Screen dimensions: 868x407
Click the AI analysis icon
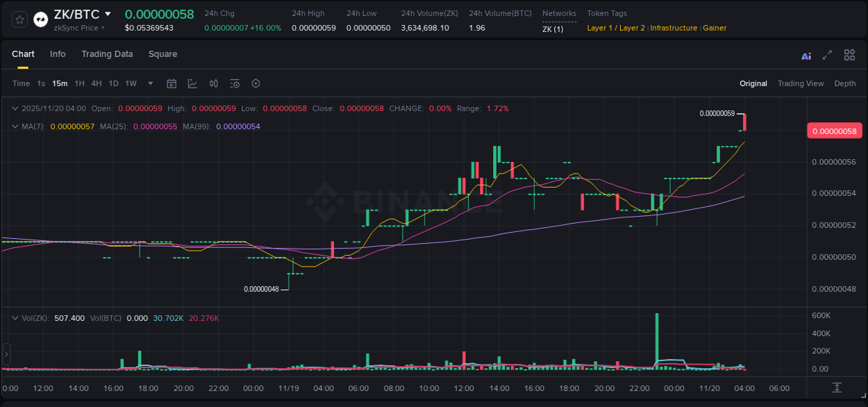point(806,55)
